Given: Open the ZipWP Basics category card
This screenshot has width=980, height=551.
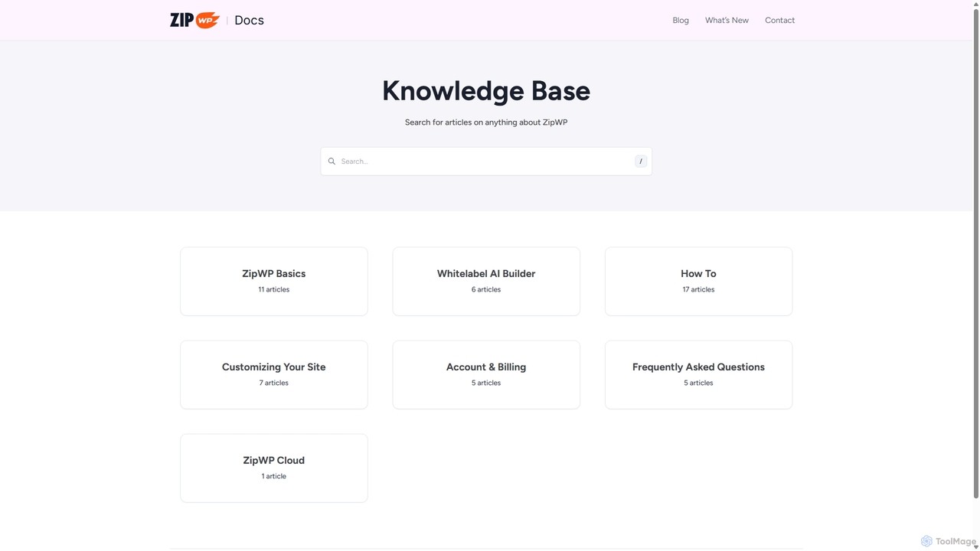Looking at the screenshot, I should tap(274, 281).
